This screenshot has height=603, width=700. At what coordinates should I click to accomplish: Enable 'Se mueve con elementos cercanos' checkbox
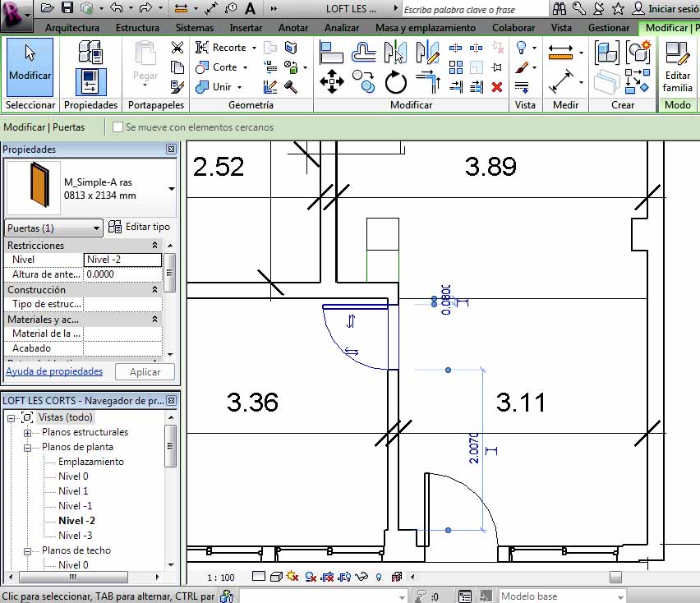pos(118,127)
